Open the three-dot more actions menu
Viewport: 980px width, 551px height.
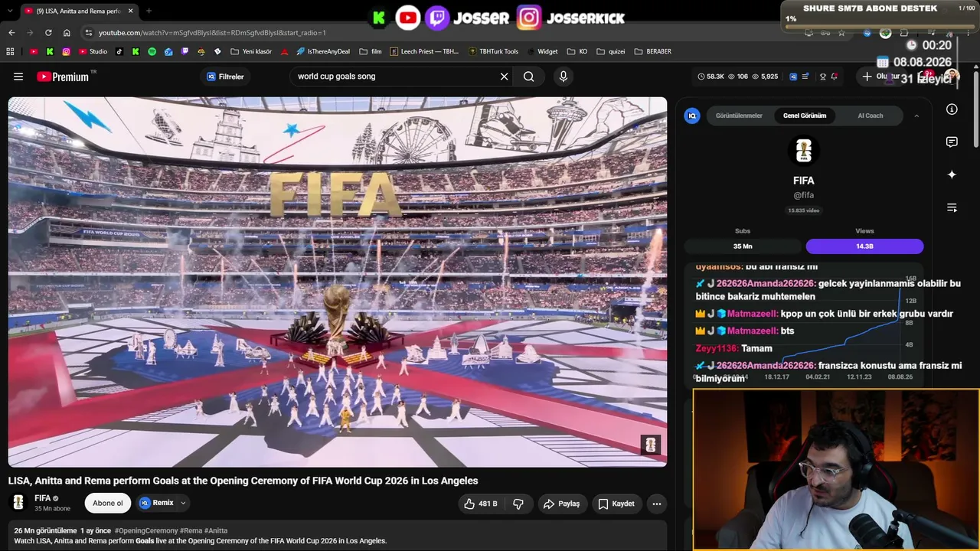pos(656,504)
